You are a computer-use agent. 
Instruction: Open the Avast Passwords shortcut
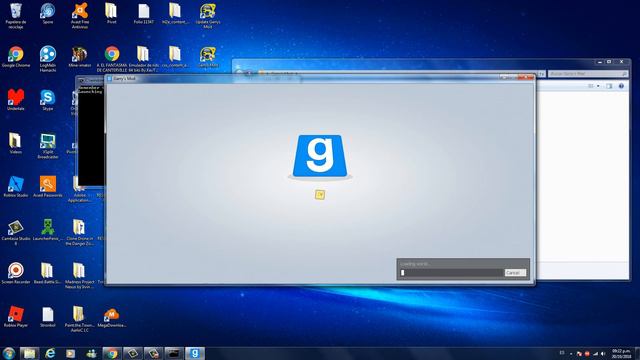pyautogui.click(x=48, y=187)
